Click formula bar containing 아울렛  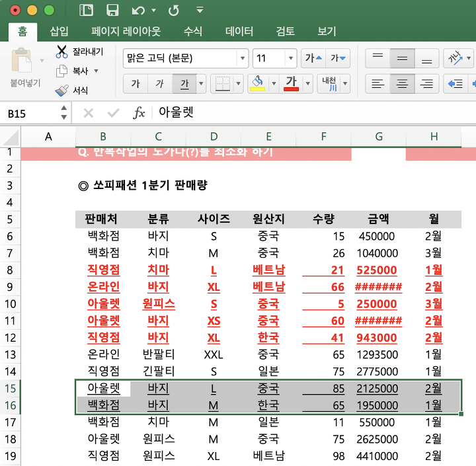314,112
